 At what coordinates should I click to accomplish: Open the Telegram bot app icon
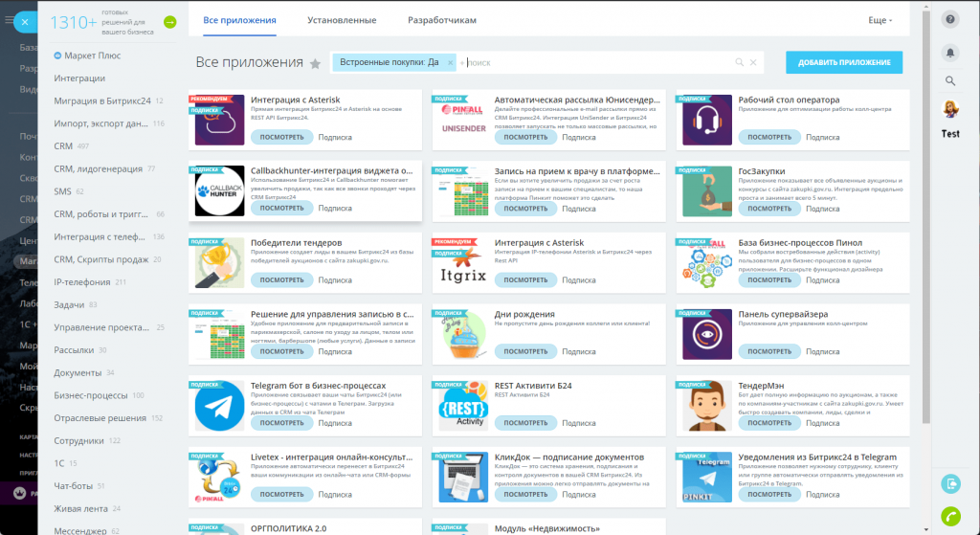pyautogui.click(x=219, y=406)
